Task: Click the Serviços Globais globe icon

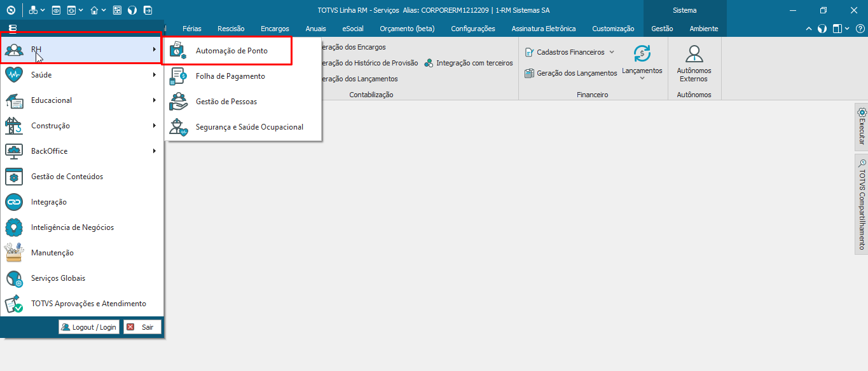Action: click(x=14, y=278)
